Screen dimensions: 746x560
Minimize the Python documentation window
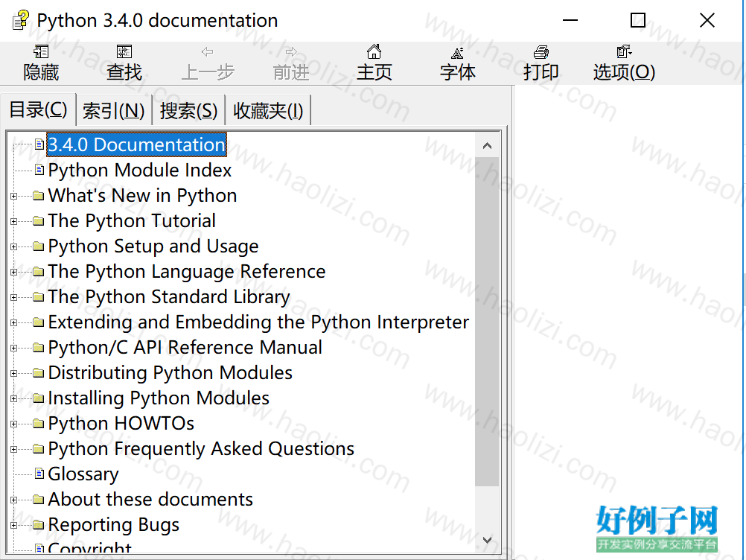point(570,20)
